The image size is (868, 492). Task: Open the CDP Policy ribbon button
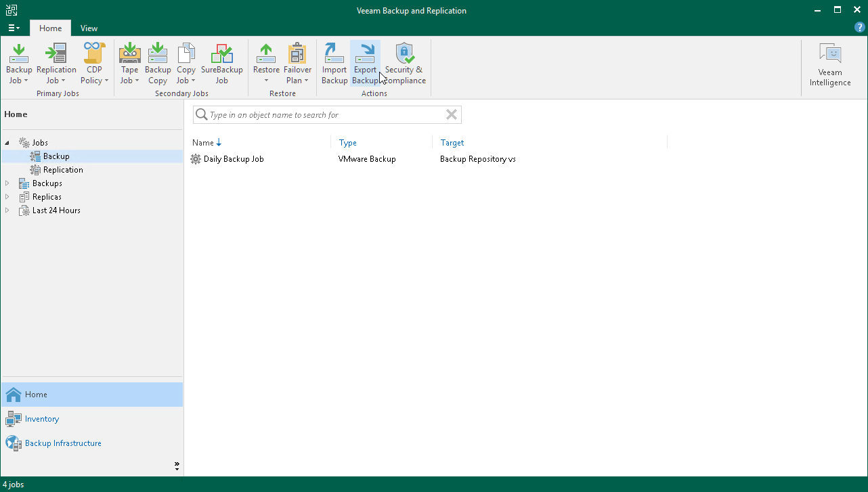95,64
